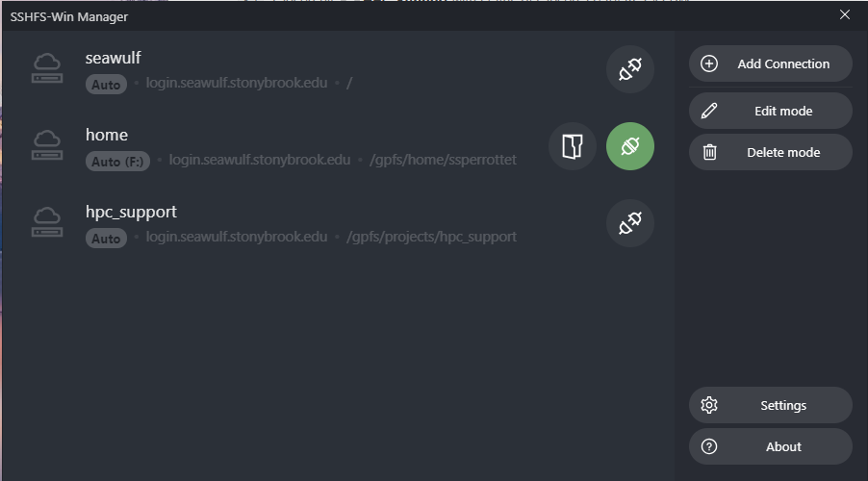Image resolution: width=868 pixels, height=481 pixels.
Task: Click the seawulf cloud server icon
Action: coord(47,68)
